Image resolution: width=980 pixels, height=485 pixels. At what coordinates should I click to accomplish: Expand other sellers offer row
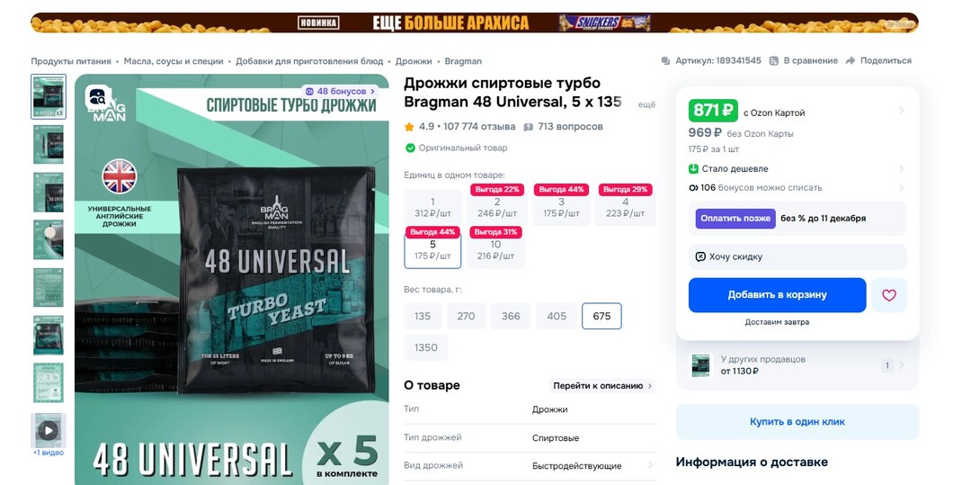pyautogui.click(x=797, y=365)
